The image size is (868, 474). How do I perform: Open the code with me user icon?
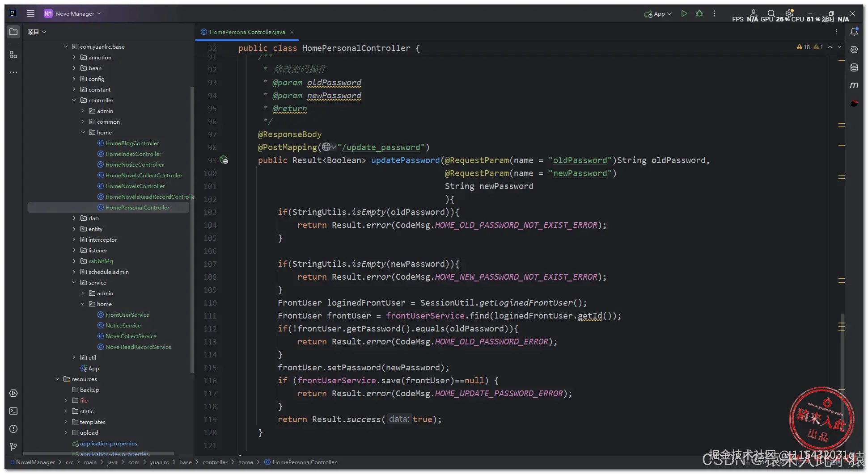coord(754,13)
